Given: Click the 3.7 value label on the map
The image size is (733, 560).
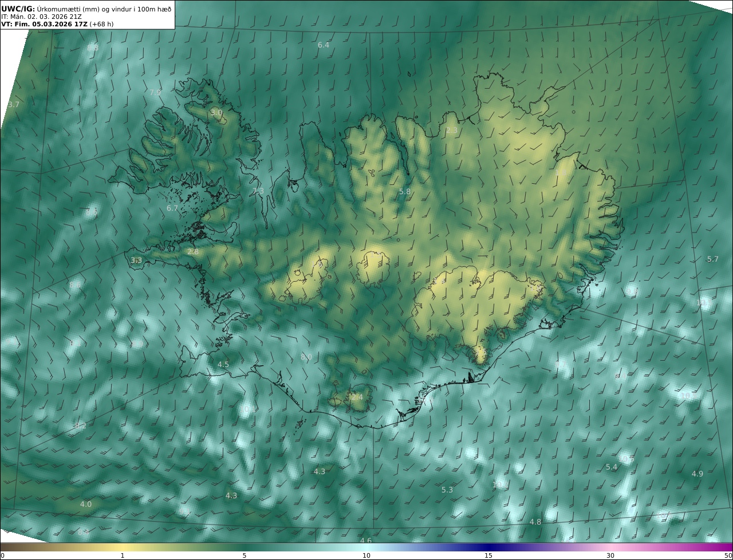Looking at the screenshot, I should coord(13,105).
